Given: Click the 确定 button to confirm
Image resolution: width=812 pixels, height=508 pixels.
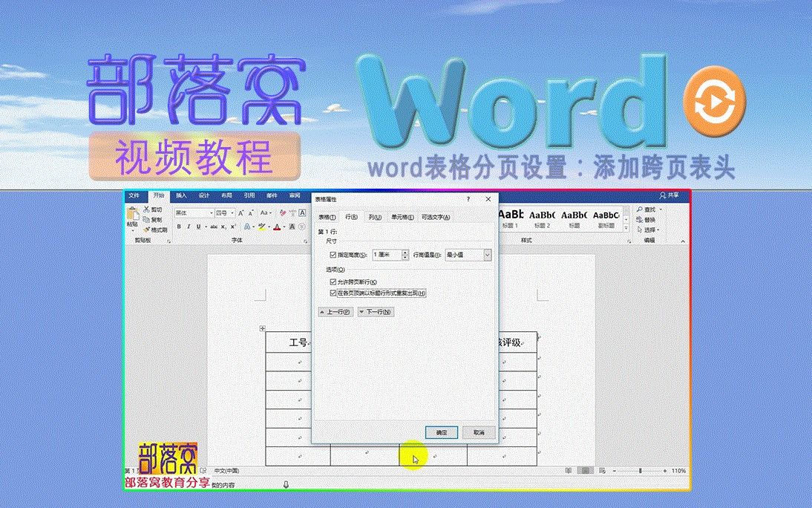Looking at the screenshot, I should [x=442, y=433].
